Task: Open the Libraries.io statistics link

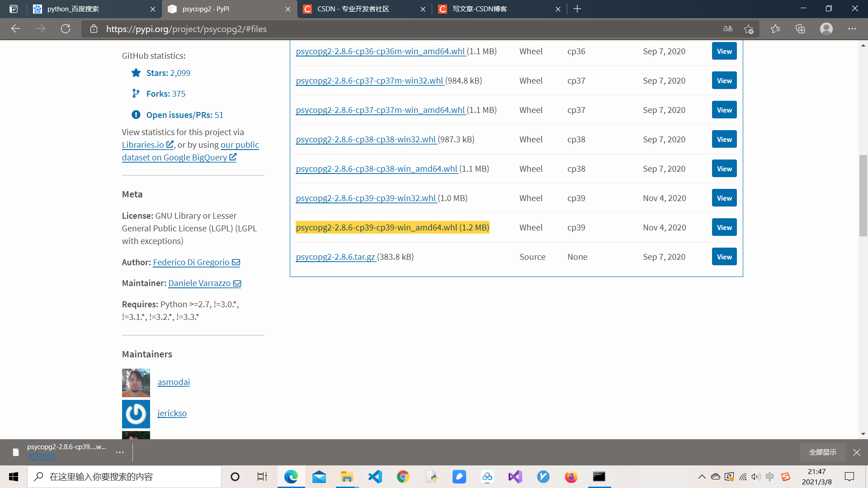Action: point(144,145)
